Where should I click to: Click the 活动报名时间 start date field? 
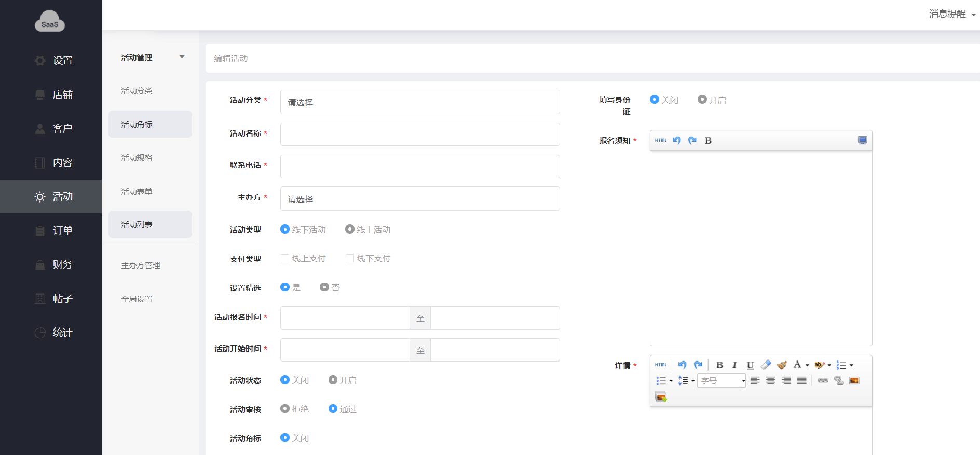pos(345,318)
